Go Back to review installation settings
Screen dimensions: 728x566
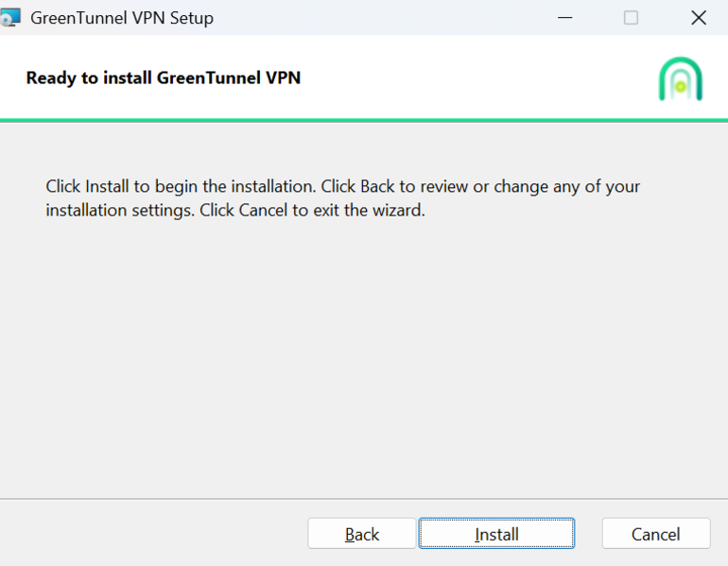[362, 534]
